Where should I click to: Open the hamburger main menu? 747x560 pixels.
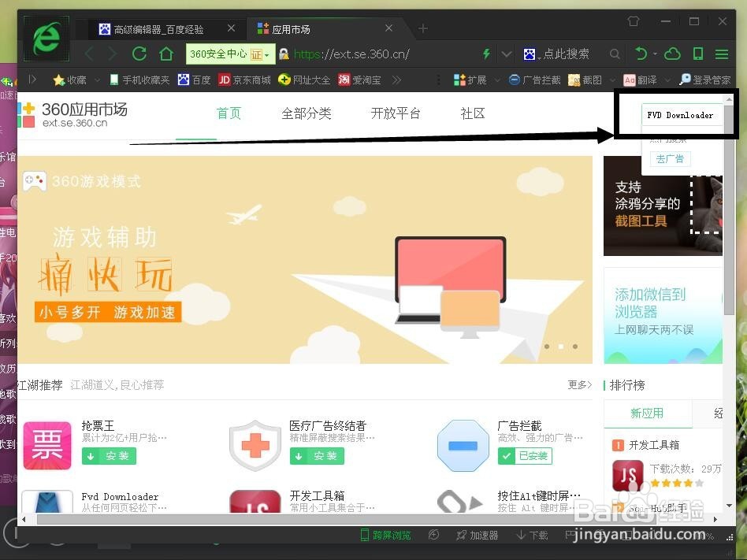pos(722,54)
